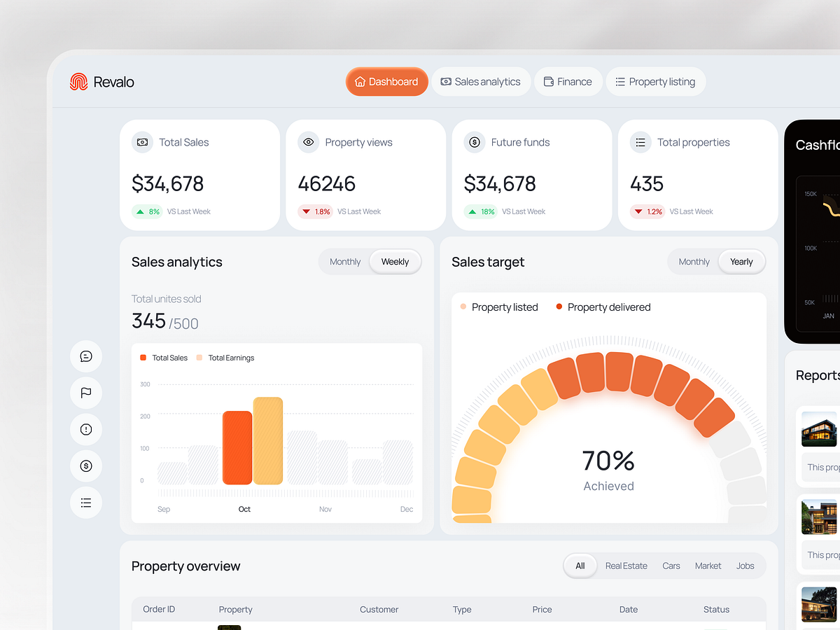Viewport: 840px width, 630px height.
Task: Filter Property overview by Real Estate
Action: (626, 566)
